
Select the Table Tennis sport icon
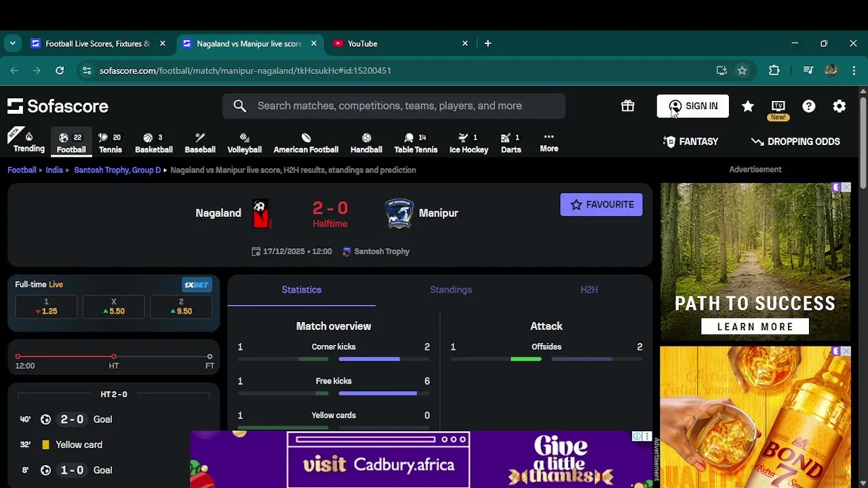click(416, 142)
